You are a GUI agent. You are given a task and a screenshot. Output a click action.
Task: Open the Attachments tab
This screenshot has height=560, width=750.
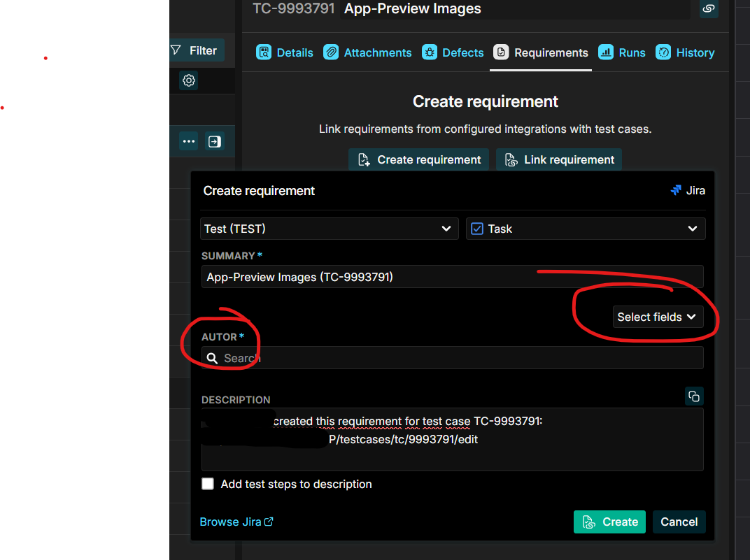[x=368, y=52]
